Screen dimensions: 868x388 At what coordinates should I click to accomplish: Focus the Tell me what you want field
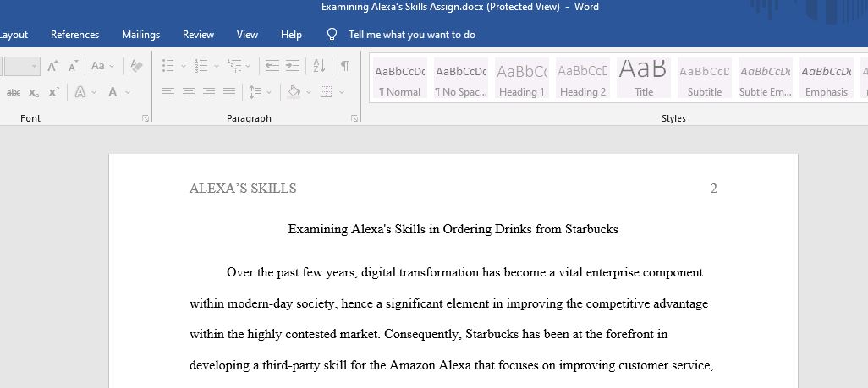(x=411, y=35)
